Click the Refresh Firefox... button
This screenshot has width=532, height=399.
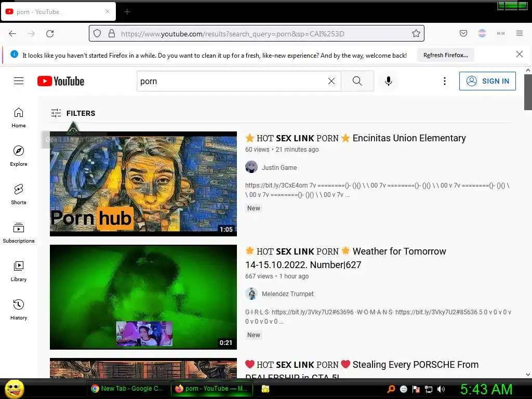445,55
